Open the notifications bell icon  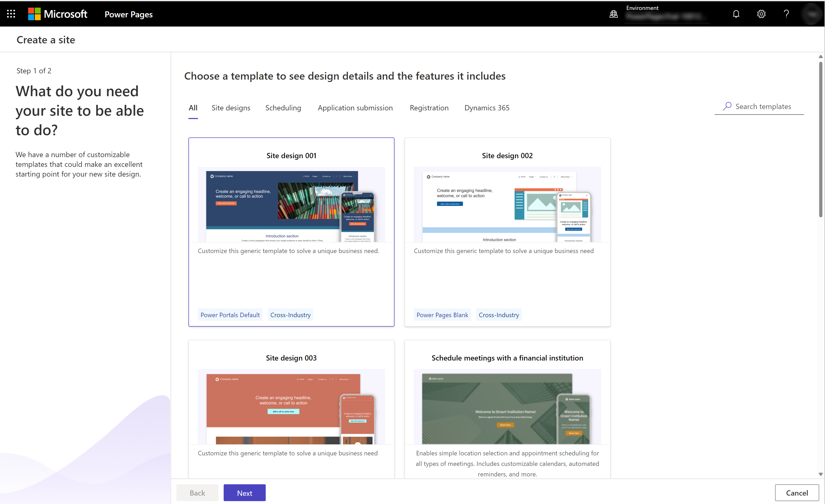pos(736,14)
